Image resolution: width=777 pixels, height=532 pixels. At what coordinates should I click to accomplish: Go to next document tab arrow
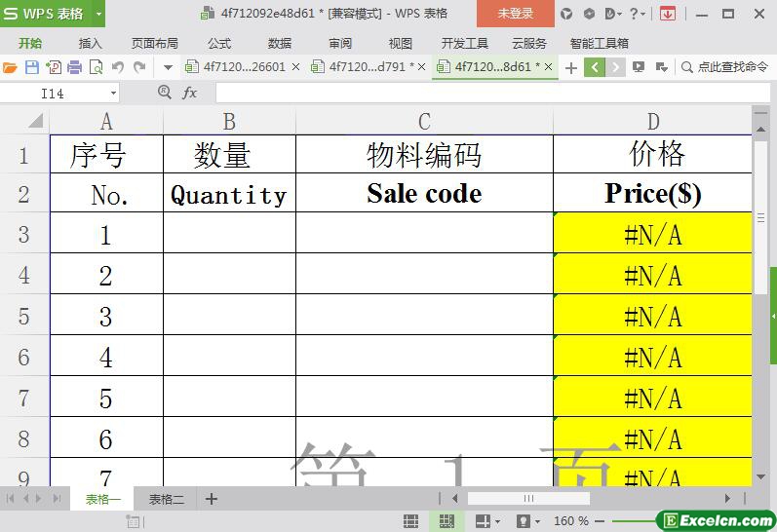pyautogui.click(x=615, y=67)
